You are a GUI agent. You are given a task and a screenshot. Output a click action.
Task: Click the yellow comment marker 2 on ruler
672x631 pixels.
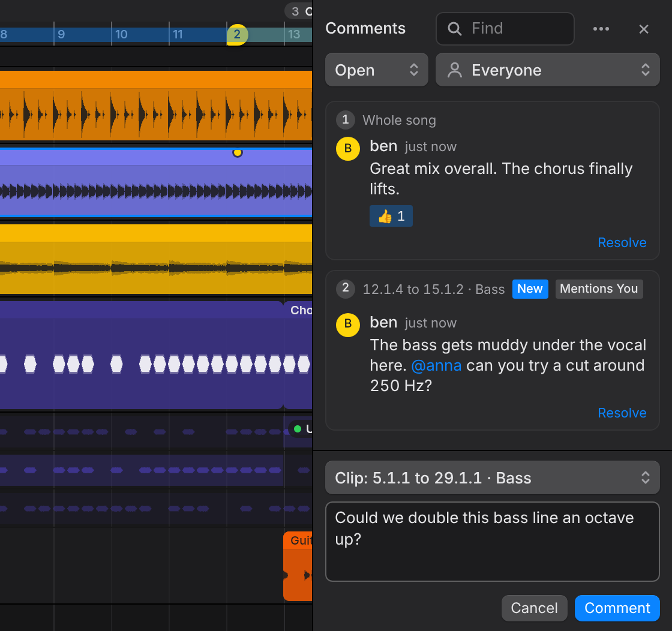point(237,35)
